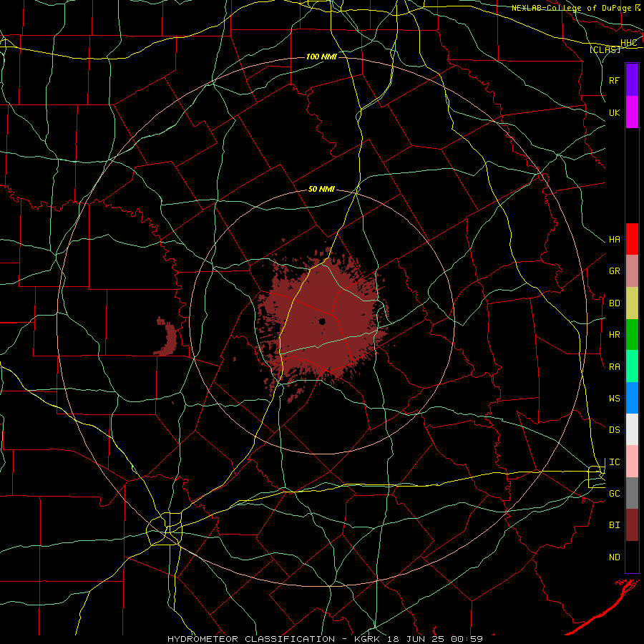
Task: Click the "HR" legend label
Action: click(615, 334)
